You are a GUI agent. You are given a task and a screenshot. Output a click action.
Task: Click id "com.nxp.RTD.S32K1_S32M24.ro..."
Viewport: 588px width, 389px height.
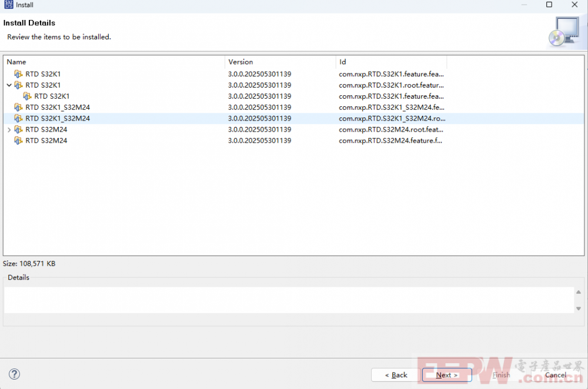(x=392, y=119)
